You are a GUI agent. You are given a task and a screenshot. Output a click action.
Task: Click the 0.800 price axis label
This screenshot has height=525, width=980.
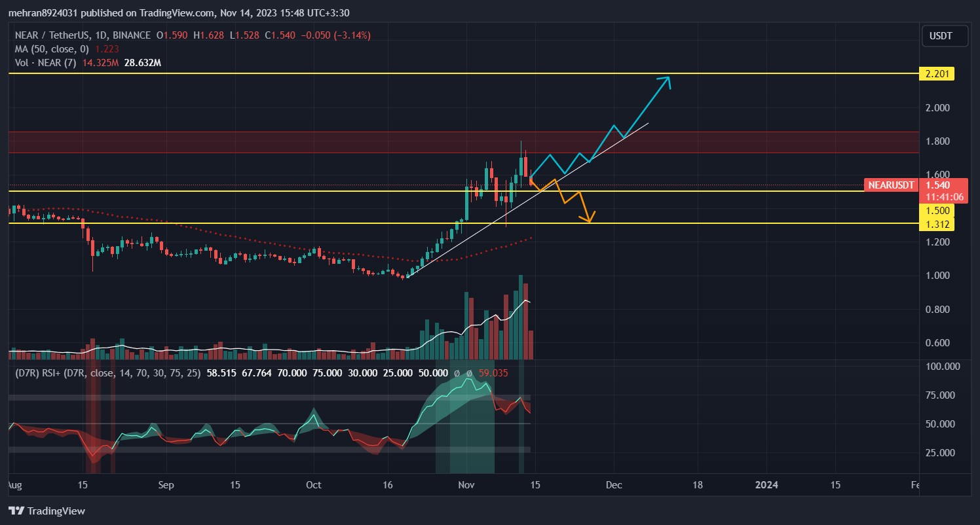(937, 309)
